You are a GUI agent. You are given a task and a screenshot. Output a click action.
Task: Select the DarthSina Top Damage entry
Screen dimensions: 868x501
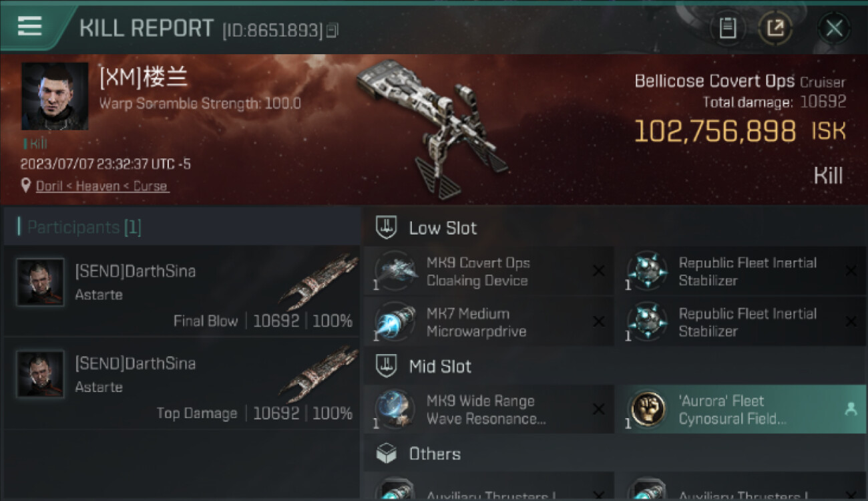(181, 384)
